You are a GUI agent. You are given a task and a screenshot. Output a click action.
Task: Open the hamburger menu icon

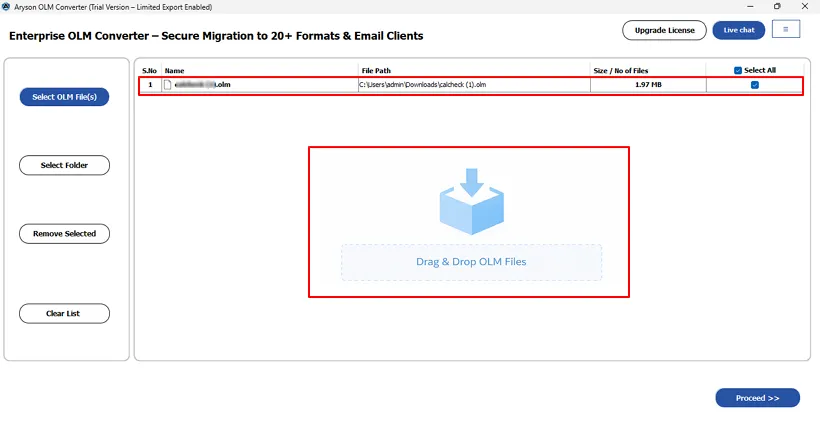(x=785, y=29)
